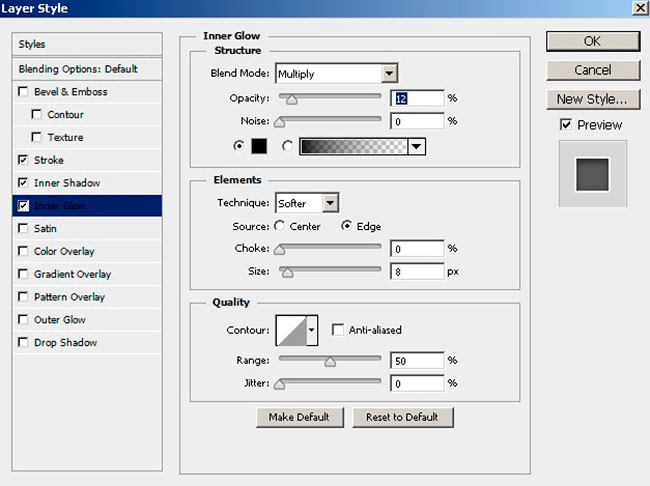This screenshot has width=650, height=486.
Task: Click the Contour curve thumbnail
Action: point(291,330)
